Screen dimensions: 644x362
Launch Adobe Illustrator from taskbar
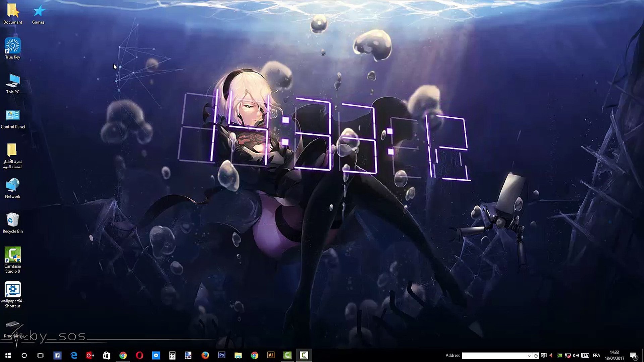pos(271,355)
